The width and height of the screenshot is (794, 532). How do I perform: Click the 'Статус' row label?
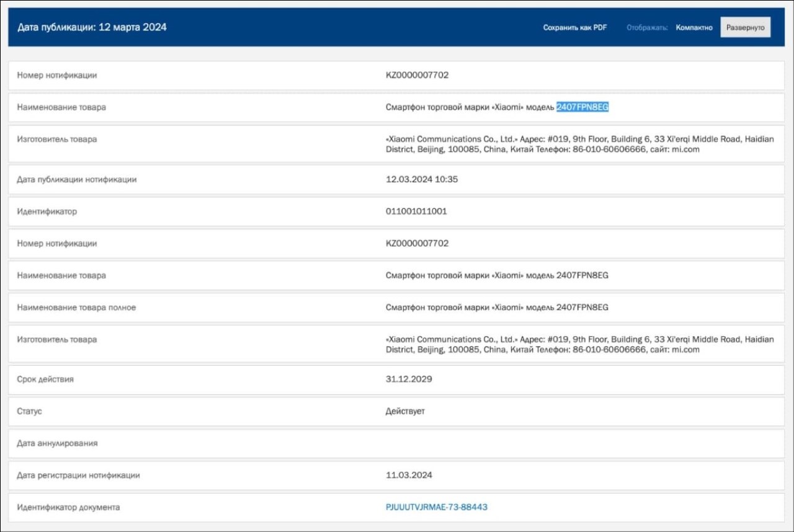(30, 411)
